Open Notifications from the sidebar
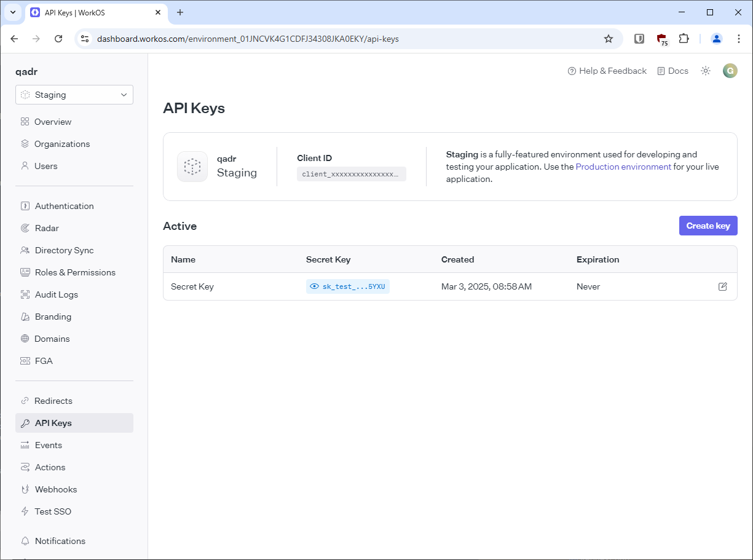This screenshot has height=560, width=753. 60,541
